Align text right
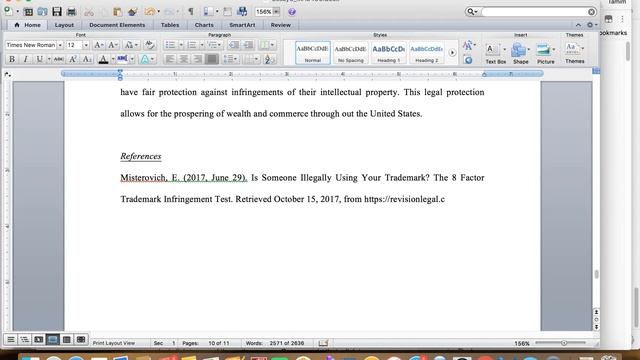This screenshot has width=640, height=360. click(198, 59)
